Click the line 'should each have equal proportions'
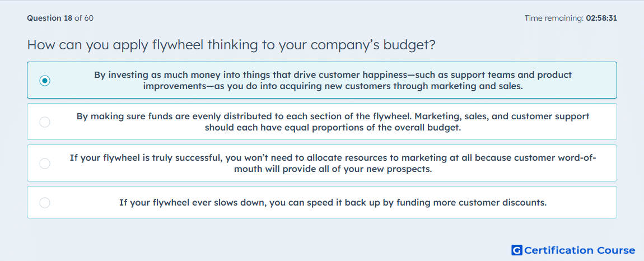644x261 pixels. tap(333, 127)
